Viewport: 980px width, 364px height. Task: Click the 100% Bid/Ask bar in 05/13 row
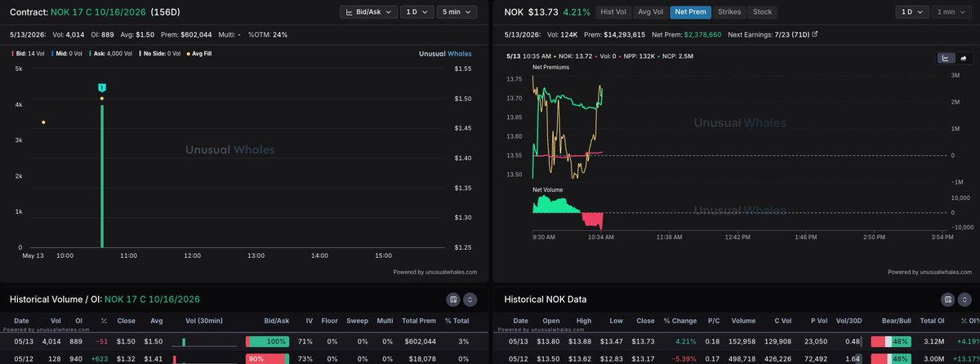[268, 341]
